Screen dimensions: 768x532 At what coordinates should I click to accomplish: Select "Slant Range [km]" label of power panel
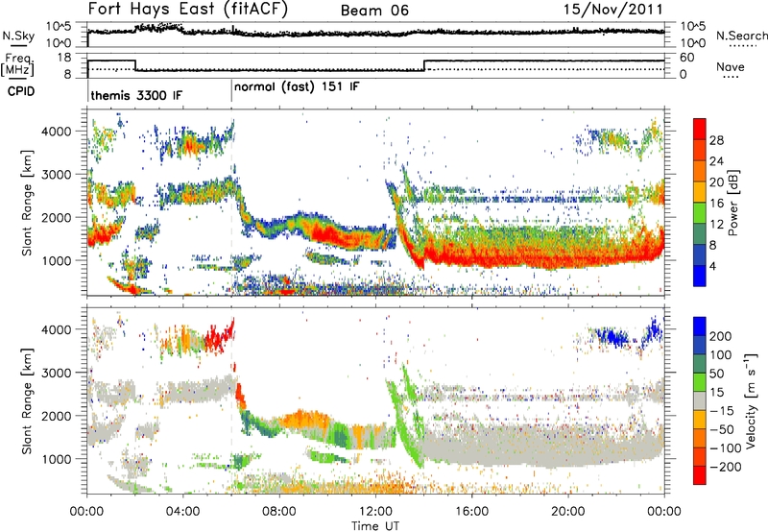point(27,203)
